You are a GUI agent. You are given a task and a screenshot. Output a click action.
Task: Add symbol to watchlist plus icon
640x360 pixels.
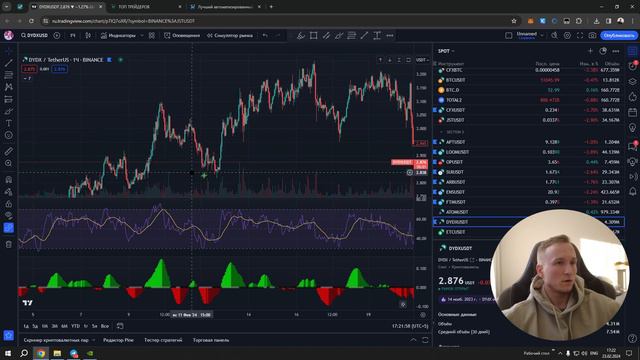coord(590,51)
